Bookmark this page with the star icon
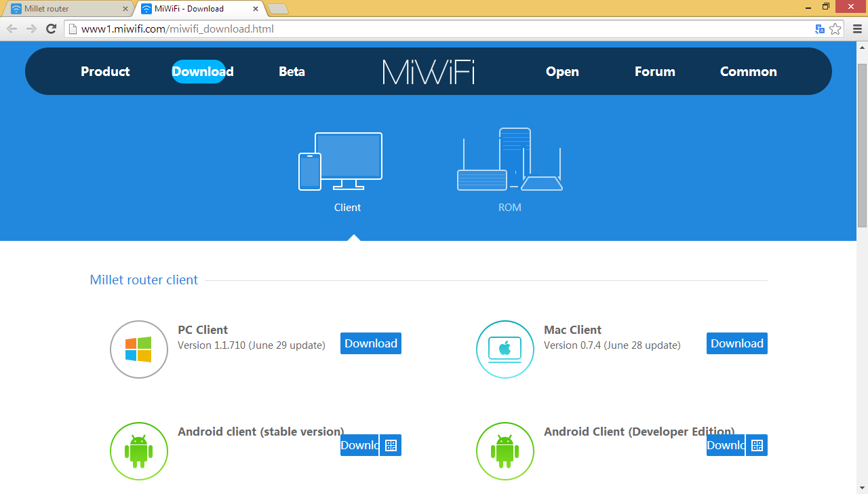The height and width of the screenshot is (494, 868). (835, 28)
